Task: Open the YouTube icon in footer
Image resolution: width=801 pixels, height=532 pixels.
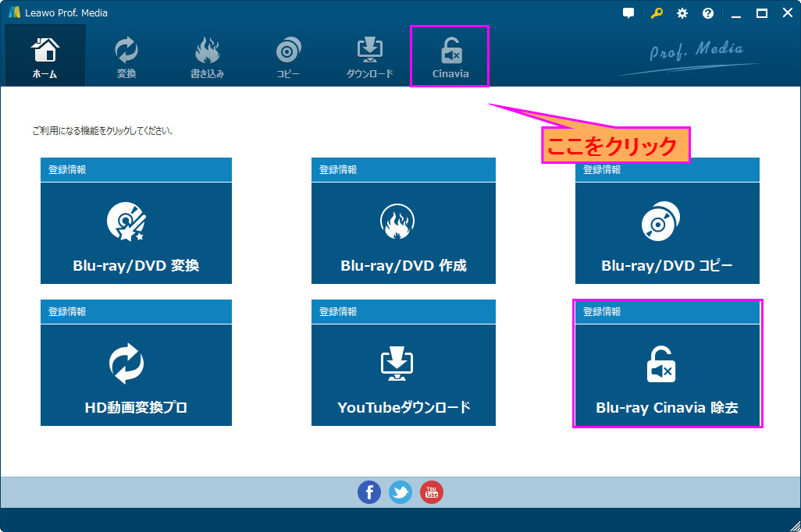Action: [432, 492]
